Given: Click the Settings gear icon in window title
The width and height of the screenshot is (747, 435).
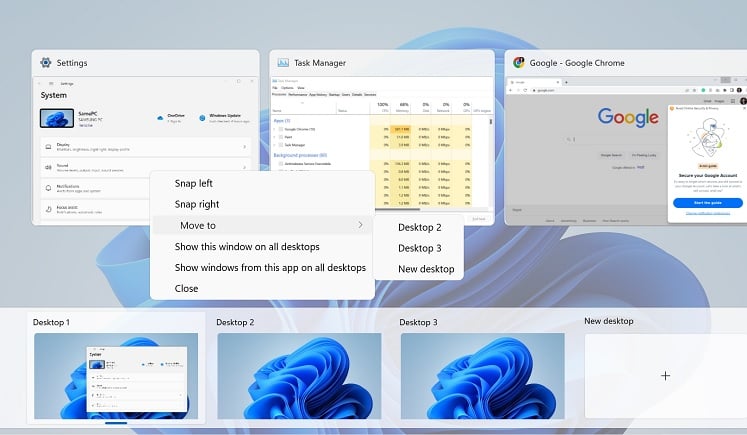Looking at the screenshot, I should (46, 62).
